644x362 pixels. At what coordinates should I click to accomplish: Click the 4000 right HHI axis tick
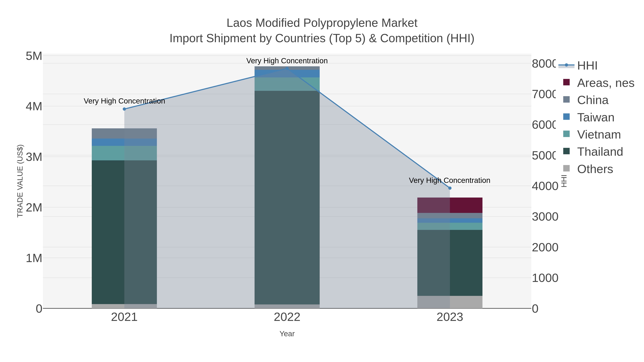tap(545, 186)
